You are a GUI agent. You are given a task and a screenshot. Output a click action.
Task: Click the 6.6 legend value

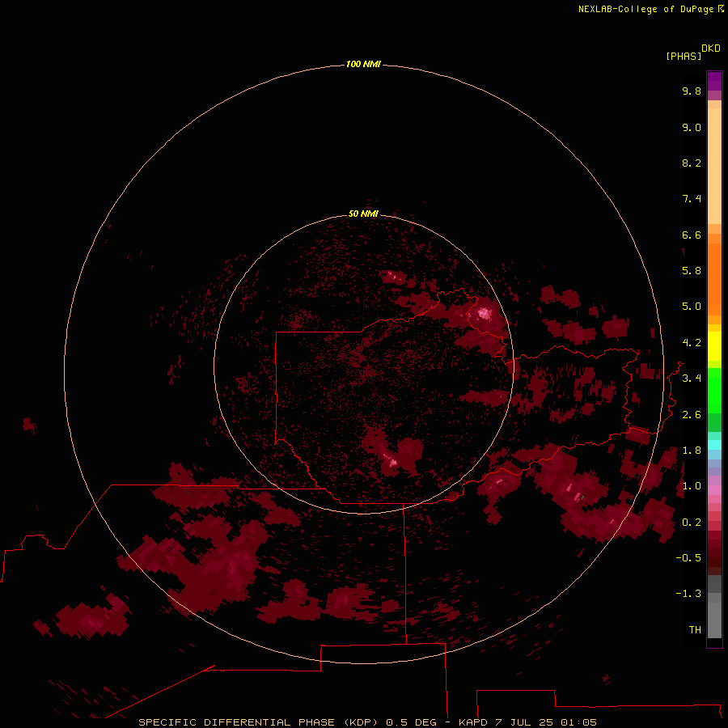click(692, 235)
